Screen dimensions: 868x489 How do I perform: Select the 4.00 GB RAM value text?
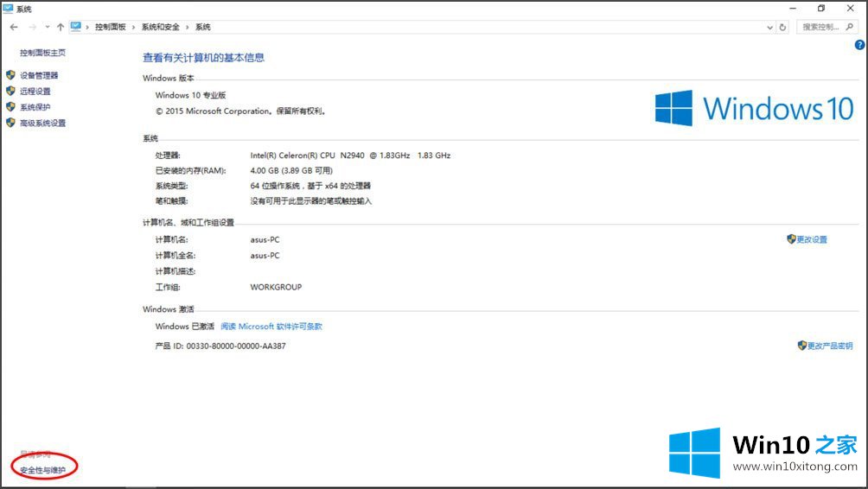291,170
